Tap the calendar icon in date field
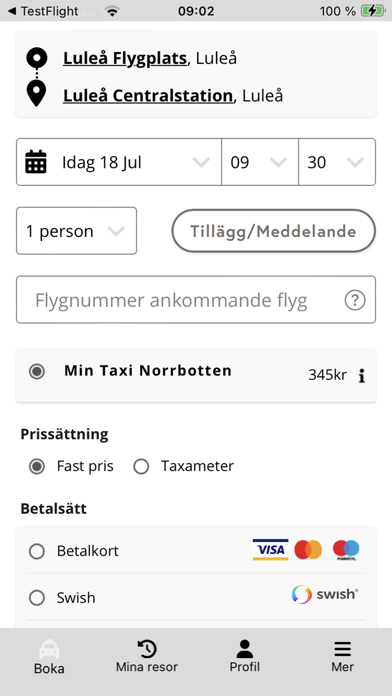The height and width of the screenshot is (696, 392). pos(36,162)
